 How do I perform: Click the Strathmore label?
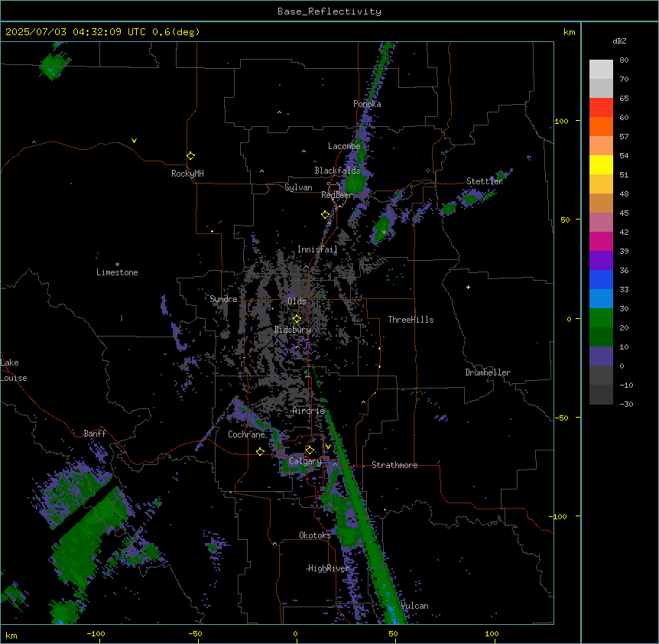click(394, 465)
